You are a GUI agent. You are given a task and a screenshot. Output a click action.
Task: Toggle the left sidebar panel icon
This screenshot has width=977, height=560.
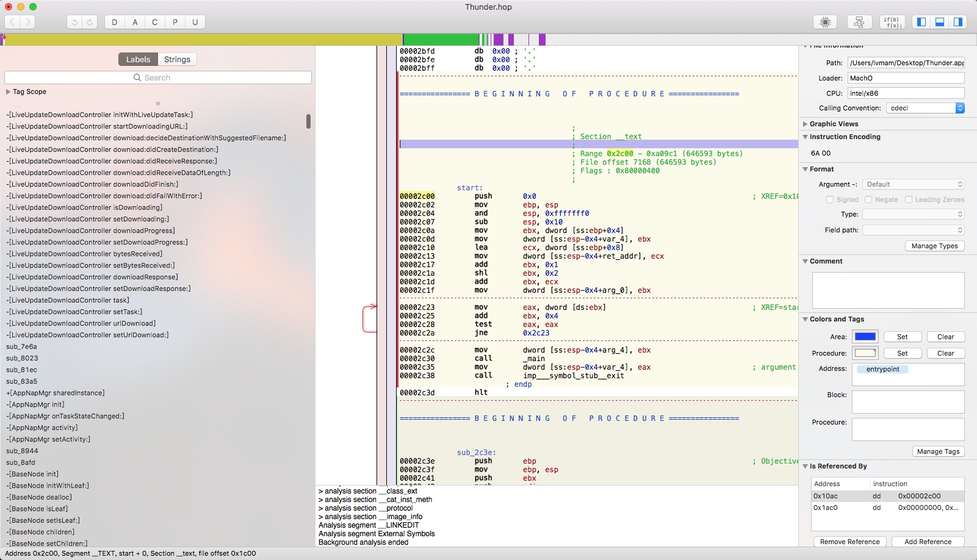click(x=921, y=22)
